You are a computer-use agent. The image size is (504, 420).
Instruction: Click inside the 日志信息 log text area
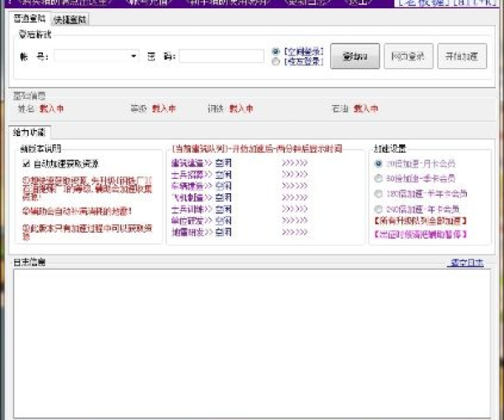pos(252,344)
